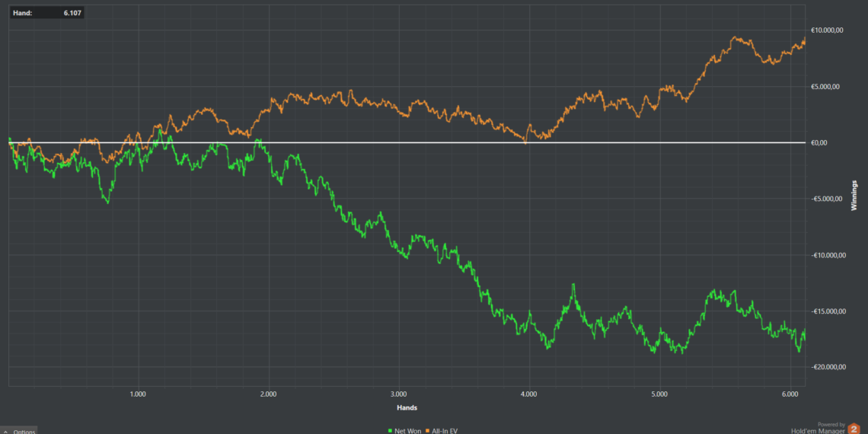Expand the Options panel chevron

click(x=5, y=431)
